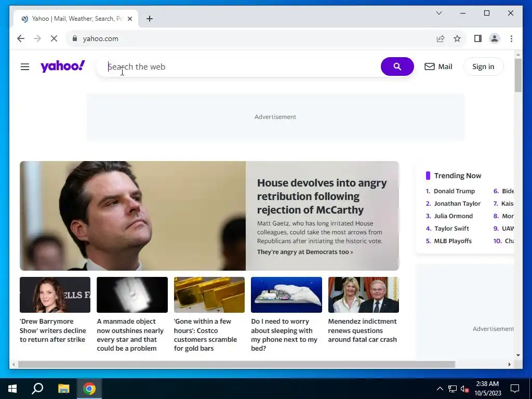Screen dimensions: 532x399
Task: Open Chrome side panel icon
Action: click(478, 38)
